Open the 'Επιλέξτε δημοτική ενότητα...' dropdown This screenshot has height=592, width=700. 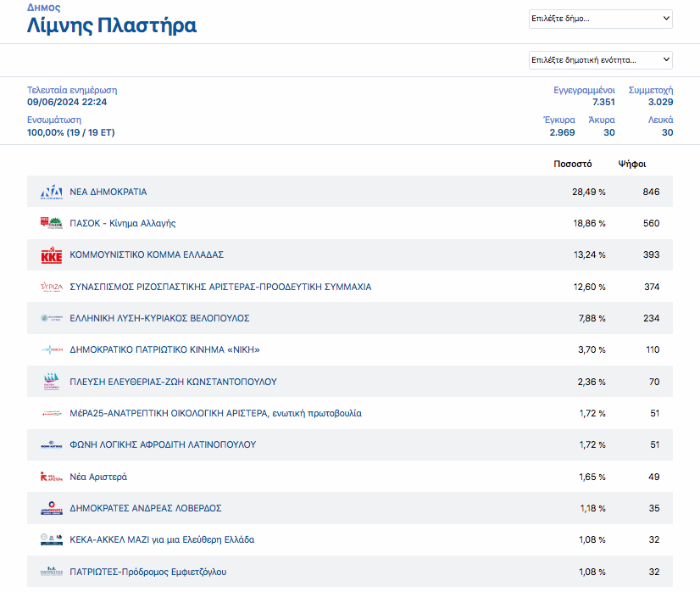600,59
